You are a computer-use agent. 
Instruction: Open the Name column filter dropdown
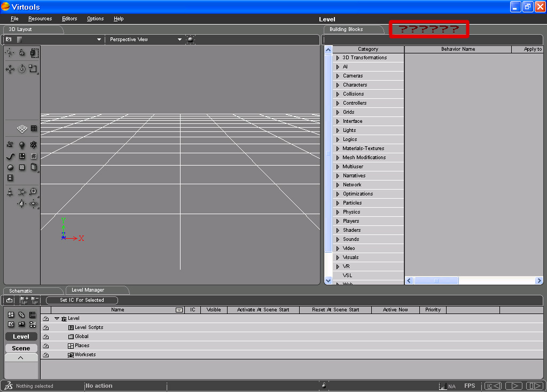tap(179, 310)
